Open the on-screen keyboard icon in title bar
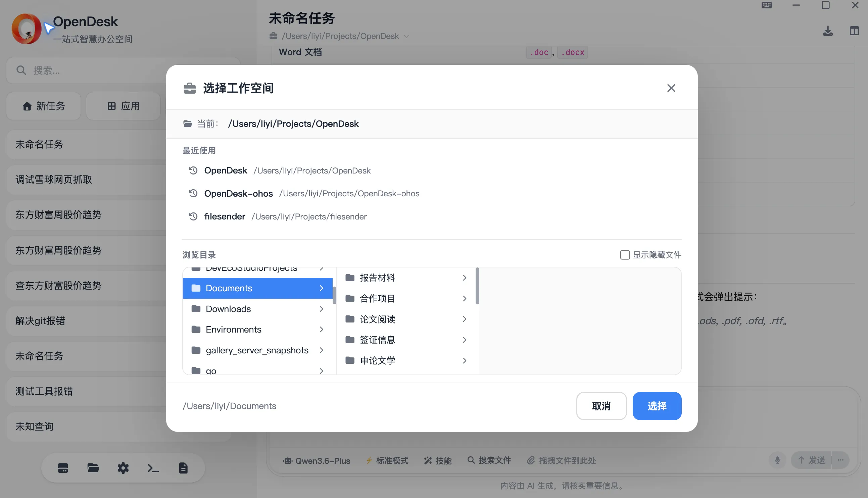This screenshot has height=498, width=868. (766, 5)
